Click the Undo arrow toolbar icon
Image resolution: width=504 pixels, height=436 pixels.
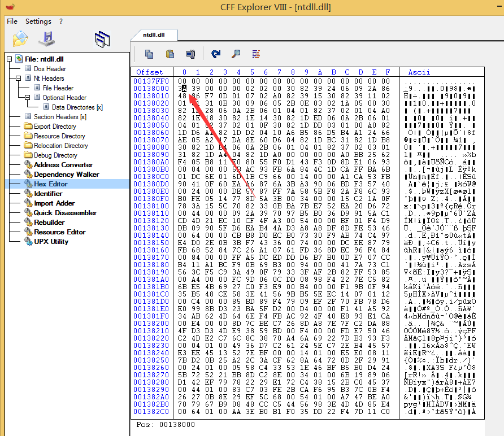[x=216, y=54]
